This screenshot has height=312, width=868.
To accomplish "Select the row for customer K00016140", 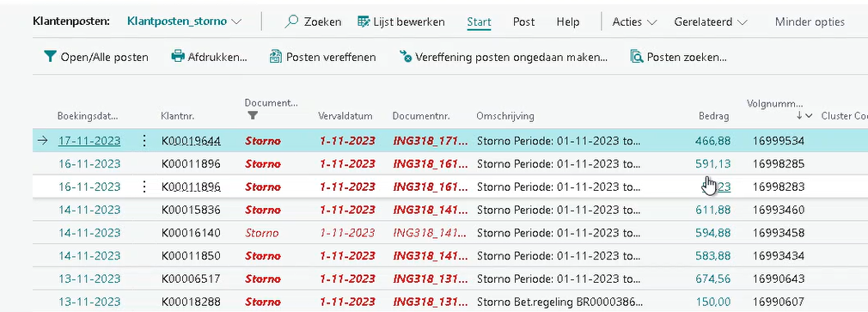I will pyautogui.click(x=450, y=233).
